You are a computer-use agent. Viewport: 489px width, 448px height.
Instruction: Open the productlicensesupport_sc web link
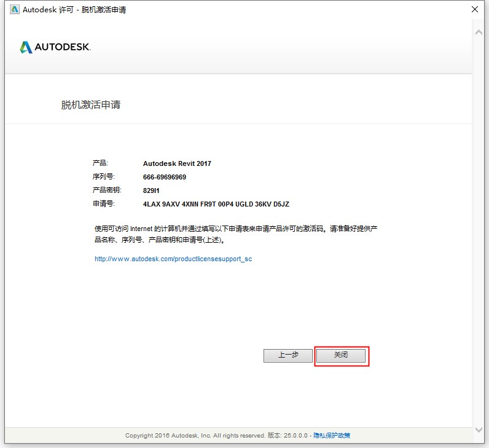pos(173,259)
